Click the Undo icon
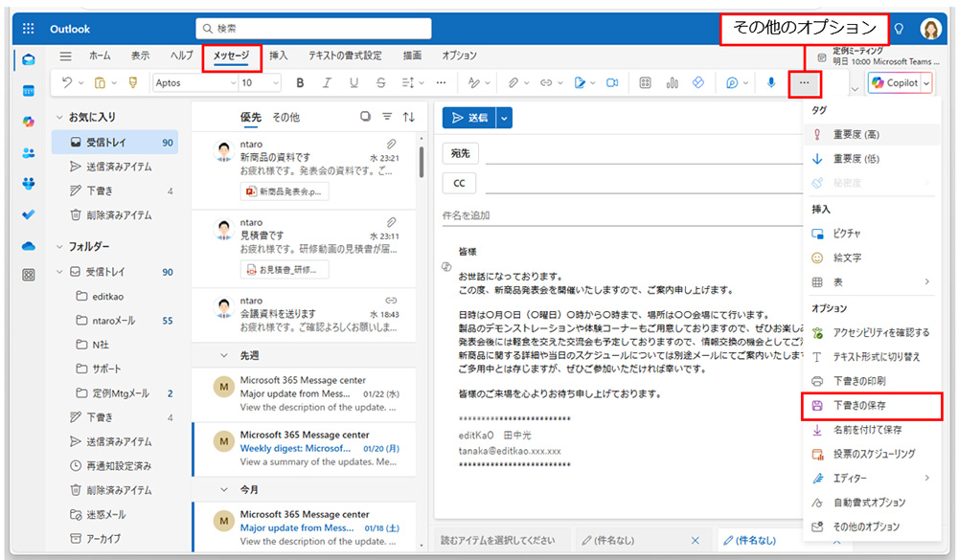The height and width of the screenshot is (560, 958). pos(67,82)
